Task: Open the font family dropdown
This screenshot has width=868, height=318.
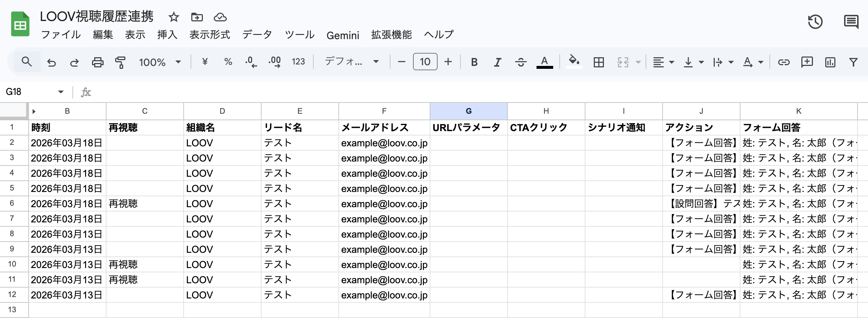Action: (x=351, y=62)
